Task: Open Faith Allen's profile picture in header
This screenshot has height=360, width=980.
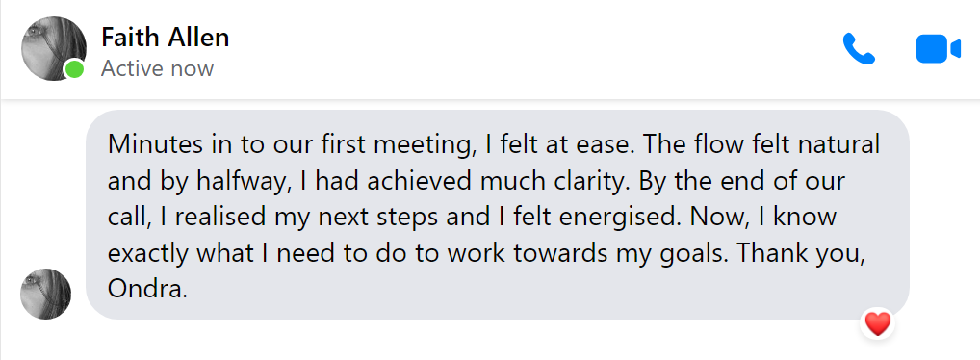Action: [x=54, y=49]
